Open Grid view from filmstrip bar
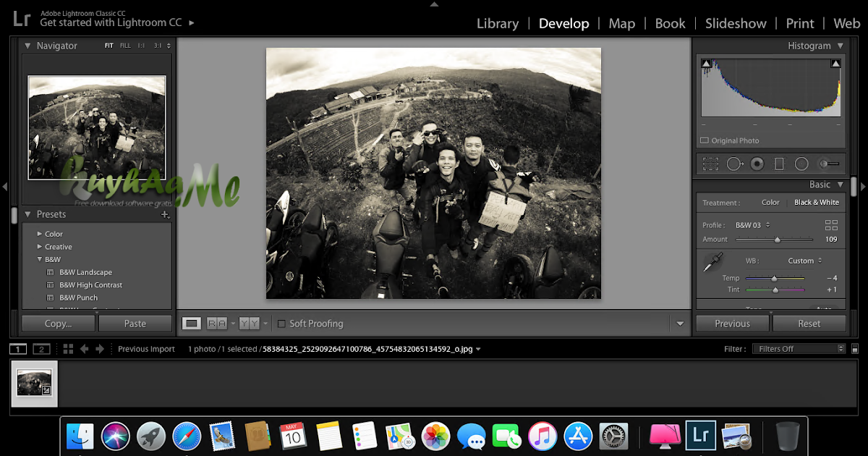 69,349
